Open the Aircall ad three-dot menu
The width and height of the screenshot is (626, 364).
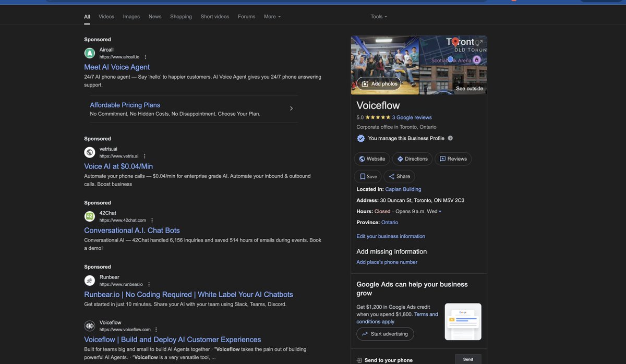pyautogui.click(x=146, y=57)
